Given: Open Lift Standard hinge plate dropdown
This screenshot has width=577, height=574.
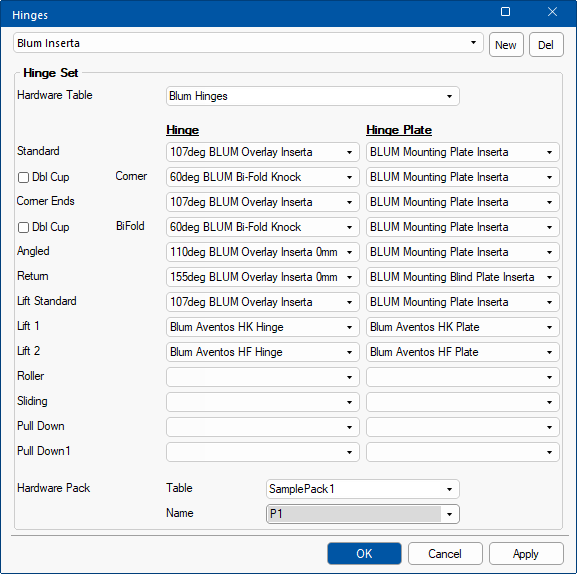Looking at the screenshot, I should (463, 302).
